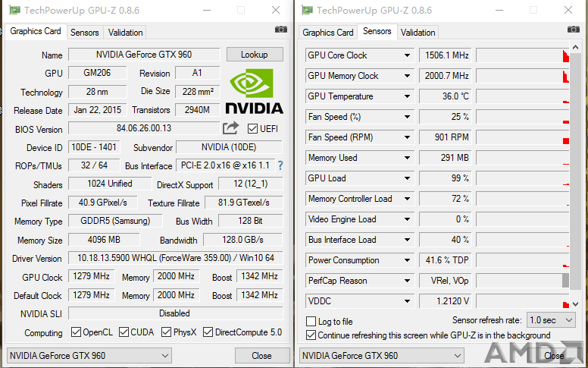588x368 pixels.
Task: Click the Release Date value Jan 22, 2015
Action: [98, 110]
